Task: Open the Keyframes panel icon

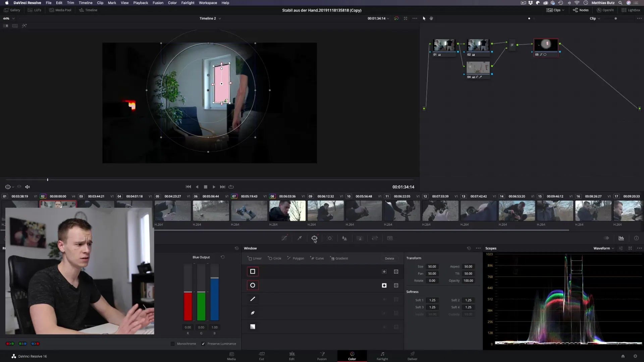Action: 606,238
